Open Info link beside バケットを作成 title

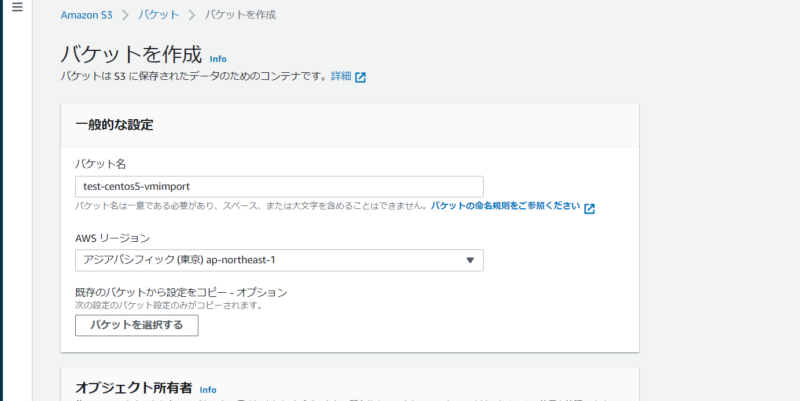[x=218, y=59]
